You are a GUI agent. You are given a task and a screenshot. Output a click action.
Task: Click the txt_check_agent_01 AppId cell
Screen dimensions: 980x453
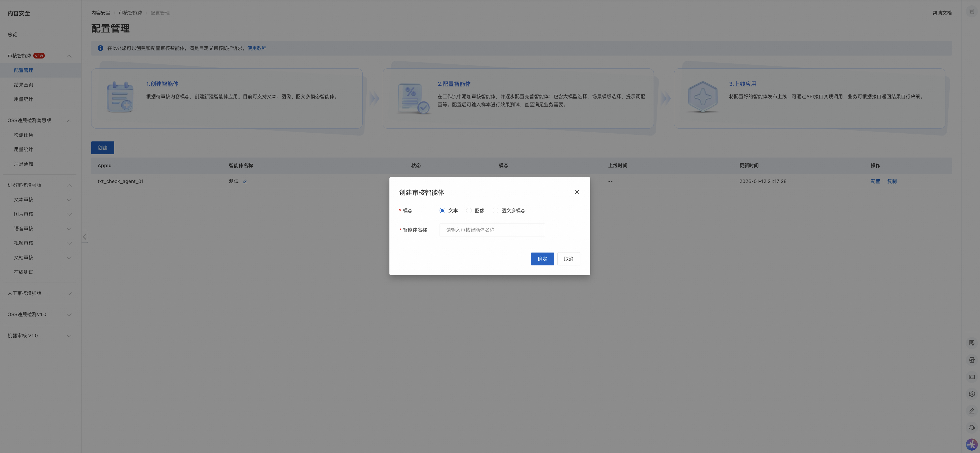121,182
